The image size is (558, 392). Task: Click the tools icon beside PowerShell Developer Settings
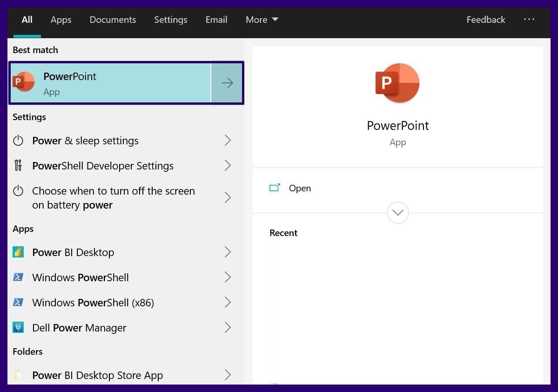coord(18,166)
